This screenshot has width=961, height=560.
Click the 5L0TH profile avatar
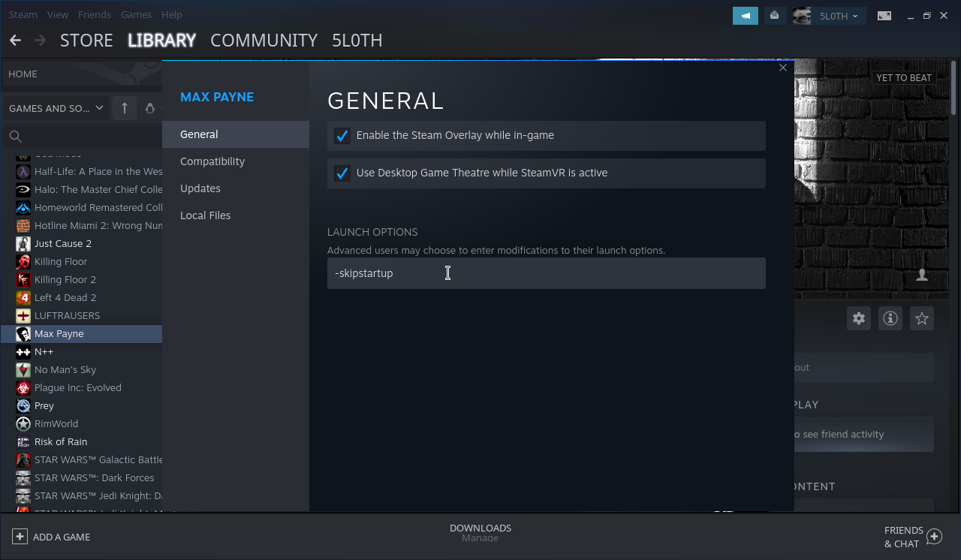tap(802, 16)
